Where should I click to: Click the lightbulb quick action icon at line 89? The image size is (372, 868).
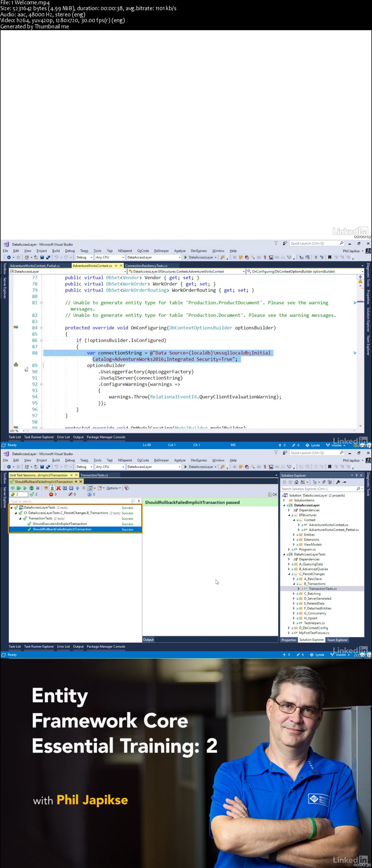coord(16,364)
